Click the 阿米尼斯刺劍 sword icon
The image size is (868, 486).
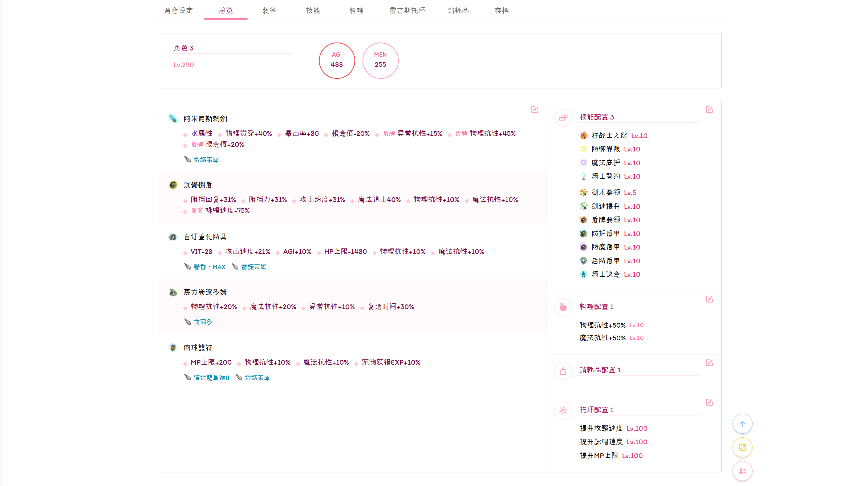(x=173, y=119)
